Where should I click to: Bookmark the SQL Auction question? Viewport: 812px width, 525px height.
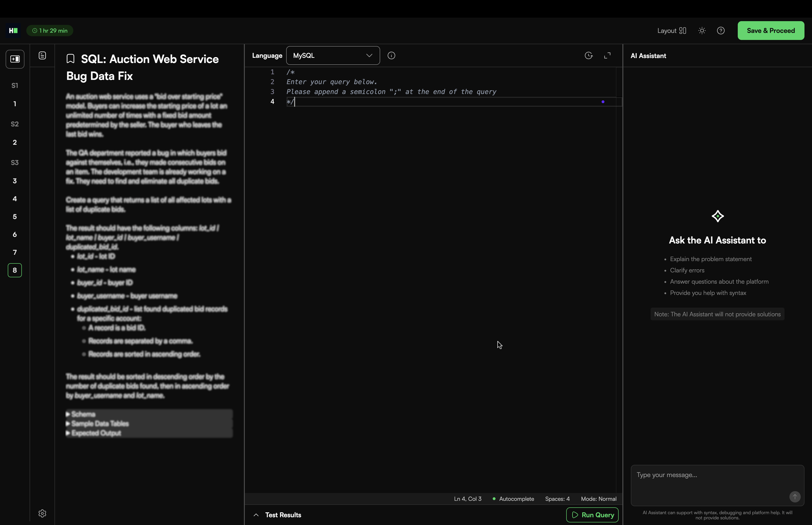click(70, 59)
